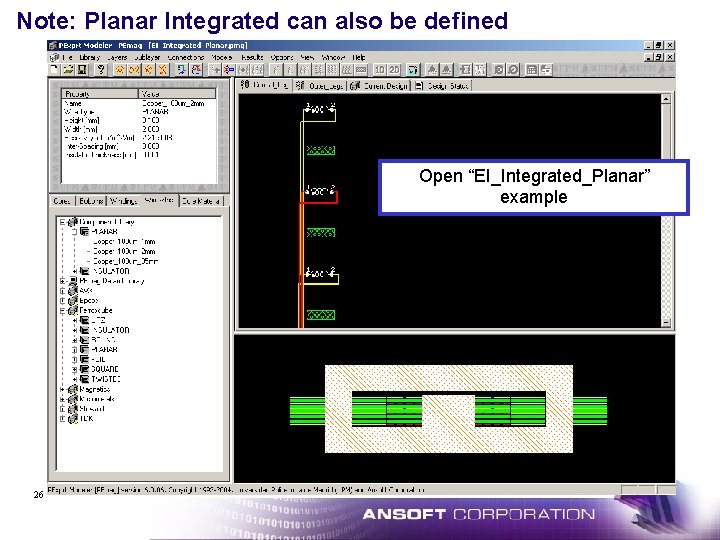Switch to the Cores tab
Image resolution: width=720 pixels, height=540 pixels.
(x=62, y=201)
